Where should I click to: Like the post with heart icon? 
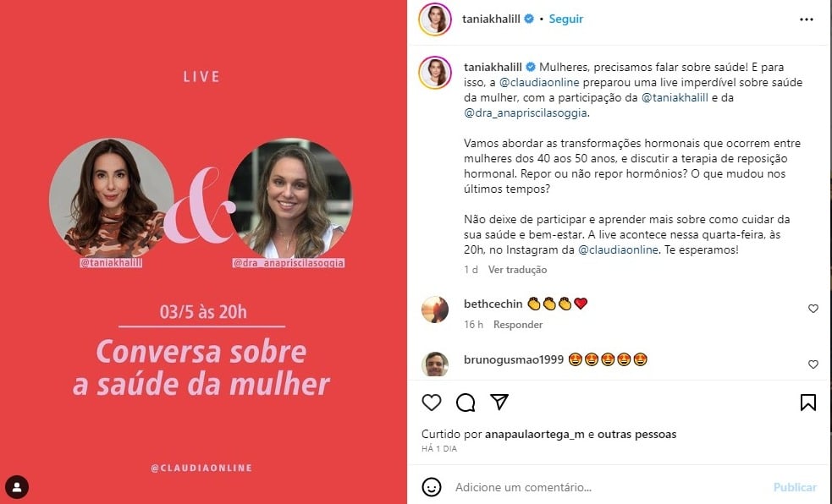(432, 403)
